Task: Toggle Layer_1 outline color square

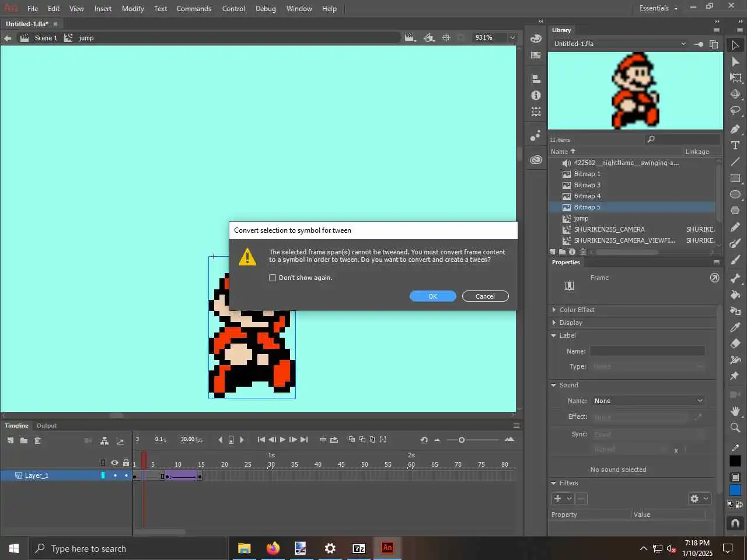Action: [103, 475]
